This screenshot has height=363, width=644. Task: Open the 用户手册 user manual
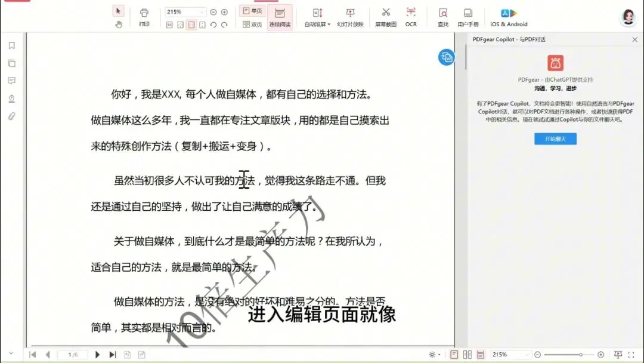(x=468, y=18)
